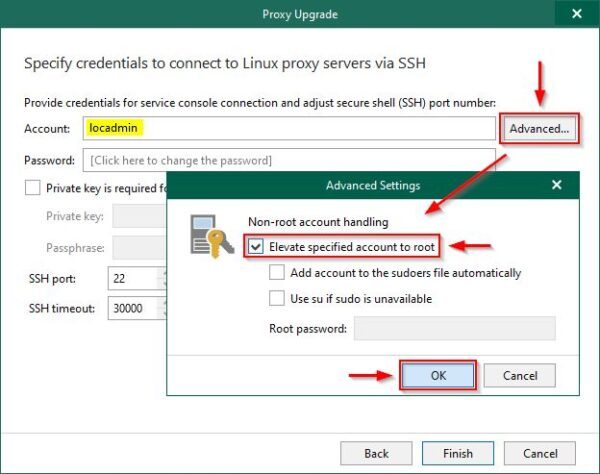The width and height of the screenshot is (600, 474).
Task: Uncheck Elevate specified account to root
Action: [256, 247]
